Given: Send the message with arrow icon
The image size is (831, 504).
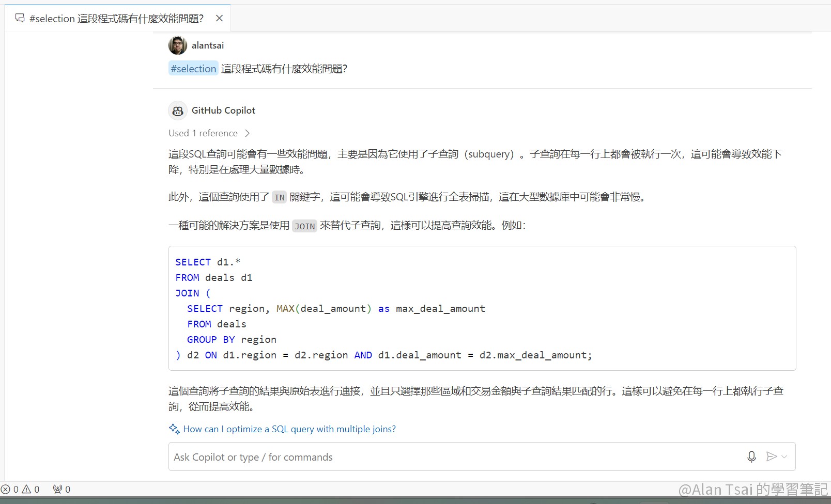Looking at the screenshot, I should (x=772, y=456).
